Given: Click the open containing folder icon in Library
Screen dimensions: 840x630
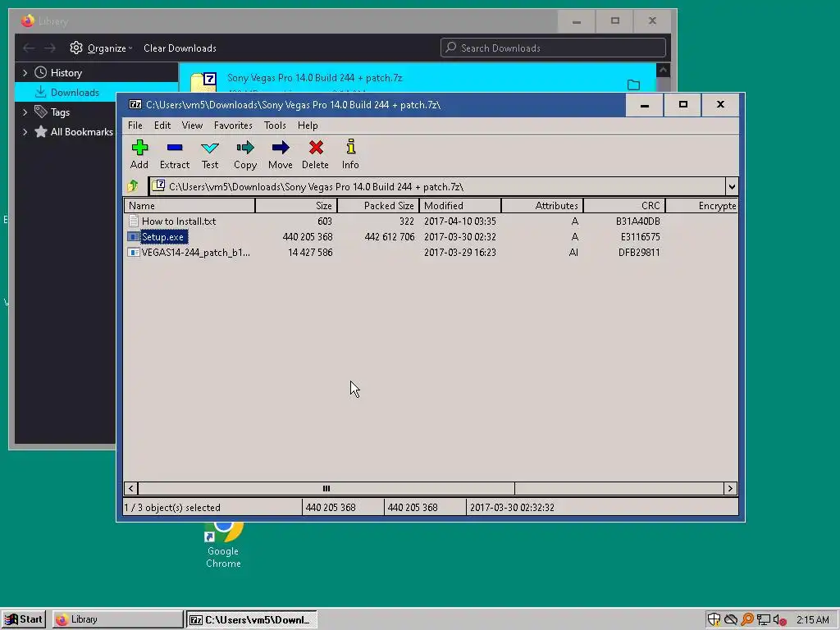Looking at the screenshot, I should pyautogui.click(x=634, y=84).
